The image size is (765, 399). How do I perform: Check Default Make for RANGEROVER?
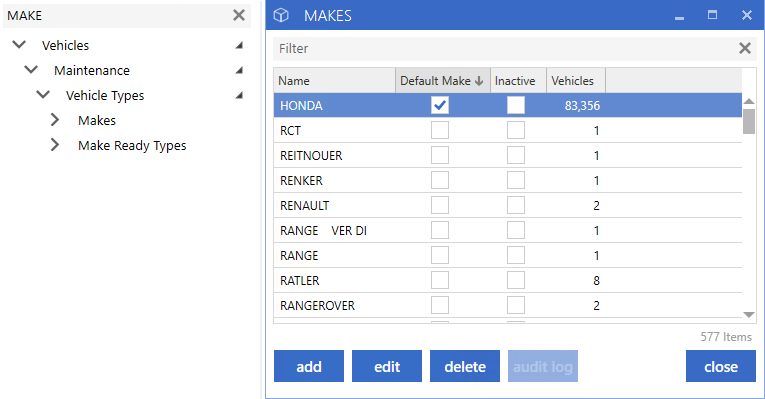440,305
